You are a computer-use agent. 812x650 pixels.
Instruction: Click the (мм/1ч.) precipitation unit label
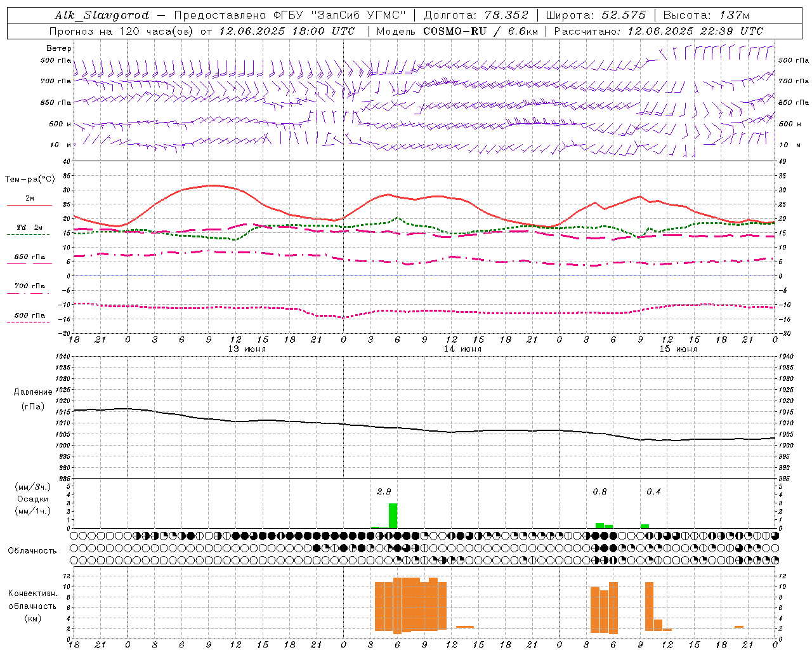pos(33,511)
